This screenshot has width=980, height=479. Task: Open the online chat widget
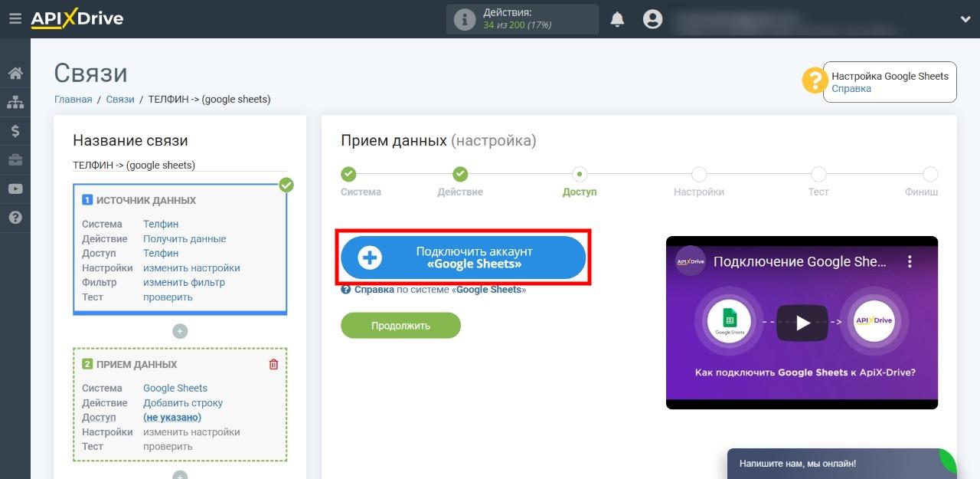point(842,464)
